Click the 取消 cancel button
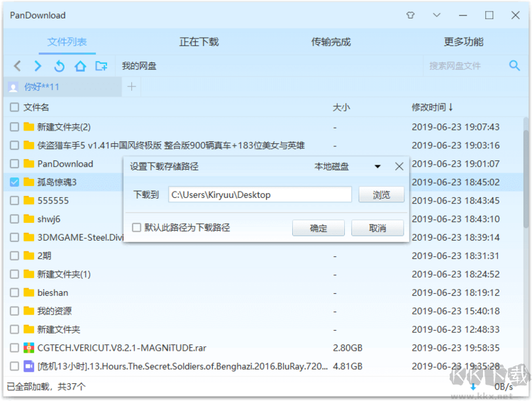The width and height of the screenshot is (532, 401). 377,228
